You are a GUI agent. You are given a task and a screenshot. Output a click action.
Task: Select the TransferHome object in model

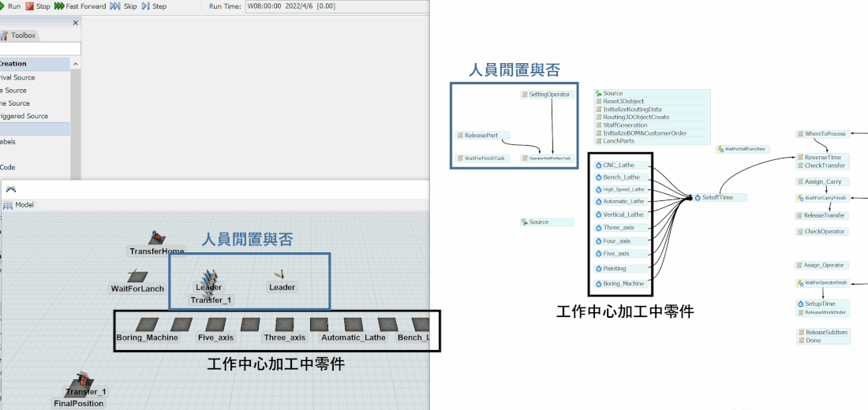156,239
